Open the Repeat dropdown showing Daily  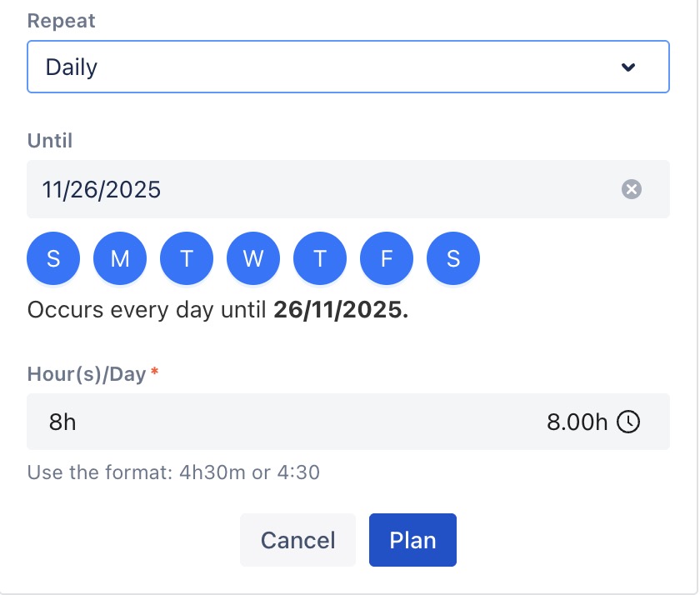tap(333, 67)
